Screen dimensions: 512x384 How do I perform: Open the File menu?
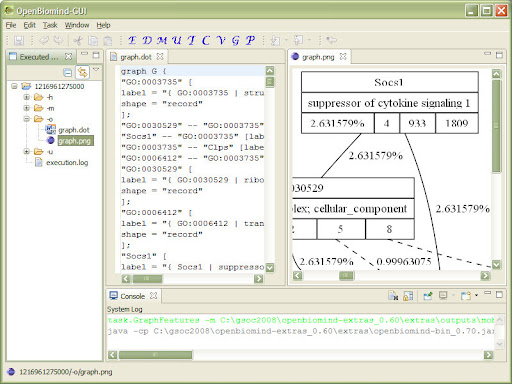pos(11,25)
